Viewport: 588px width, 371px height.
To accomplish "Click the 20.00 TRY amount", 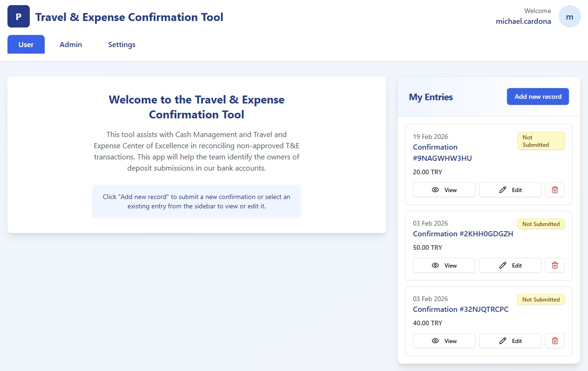I will tap(427, 172).
